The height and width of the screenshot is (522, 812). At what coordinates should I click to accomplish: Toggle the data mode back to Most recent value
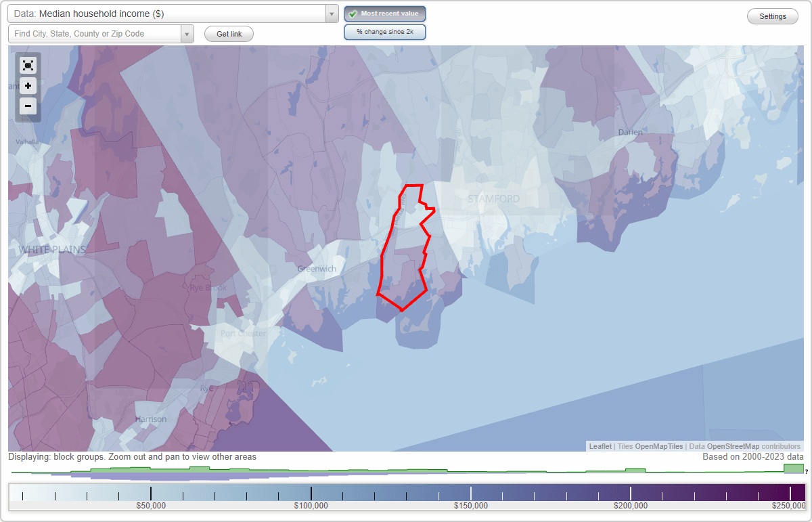[x=385, y=14]
